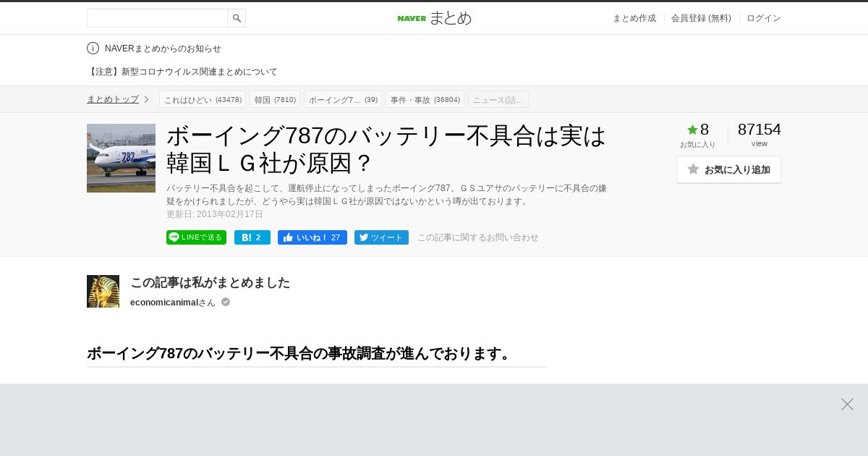The image size is (868, 456).
Task: Select the 韓国 (7810) tag
Action: (x=275, y=99)
